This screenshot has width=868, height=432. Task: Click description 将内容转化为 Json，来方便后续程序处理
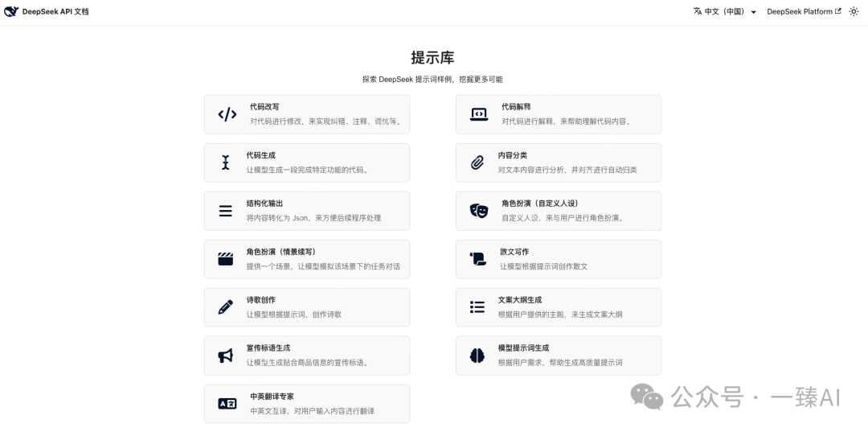(313, 218)
